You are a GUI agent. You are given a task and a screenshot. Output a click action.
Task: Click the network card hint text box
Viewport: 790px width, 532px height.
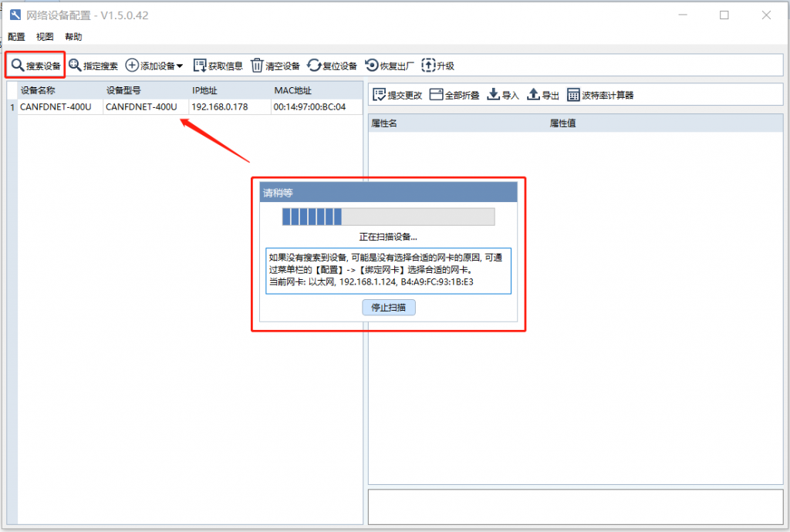(389, 271)
